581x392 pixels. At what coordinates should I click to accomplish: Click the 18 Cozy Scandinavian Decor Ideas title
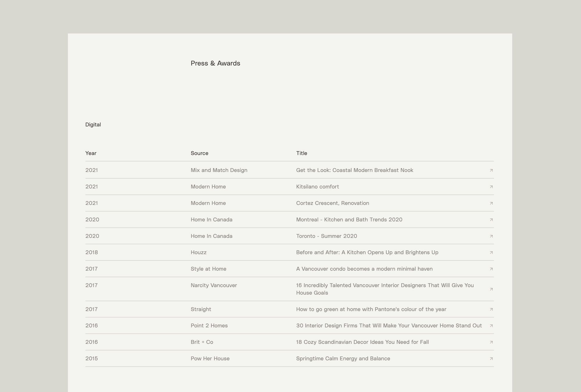[362, 342]
